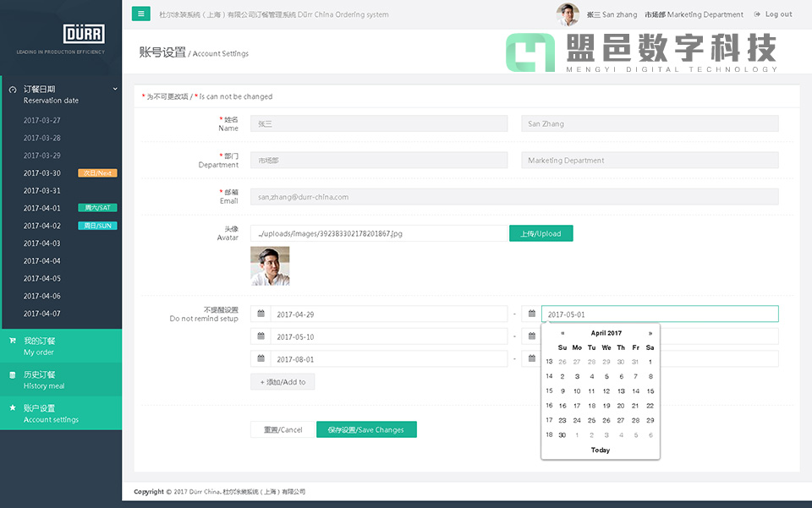Image resolution: width=812 pixels, height=508 pixels.
Task: Open the sidebar hamburger menu icon
Action: (140, 14)
